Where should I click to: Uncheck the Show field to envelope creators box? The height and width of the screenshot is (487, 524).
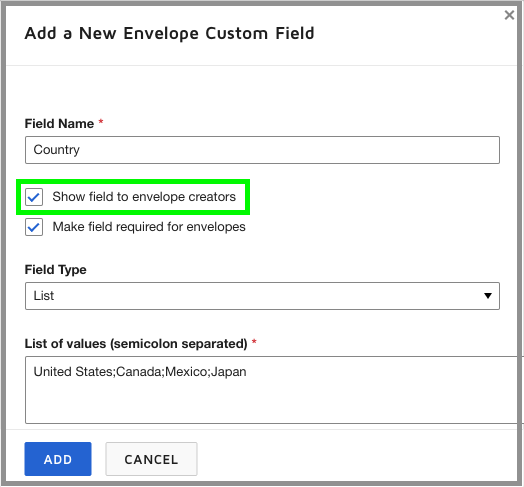pos(34,197)
